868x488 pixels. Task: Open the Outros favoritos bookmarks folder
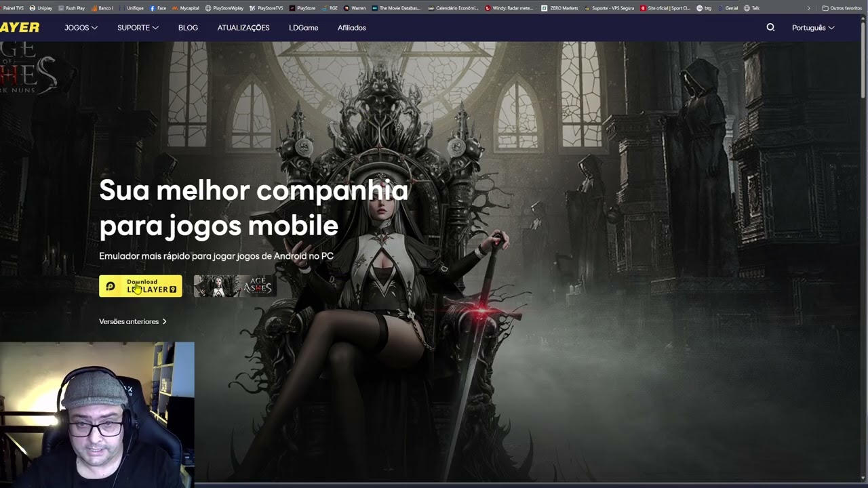(842, 8)
